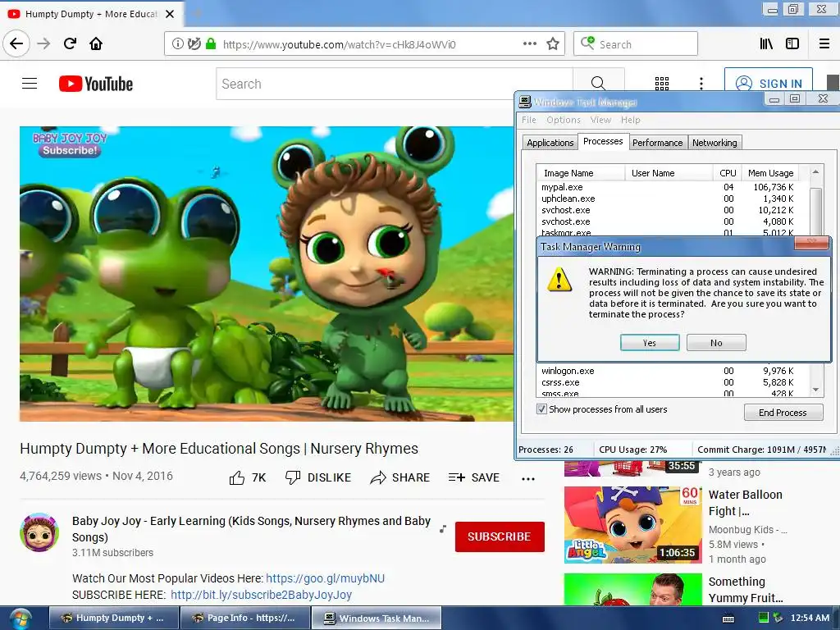
Task: Toggle the browser sidebar icon
Action: 792,44
